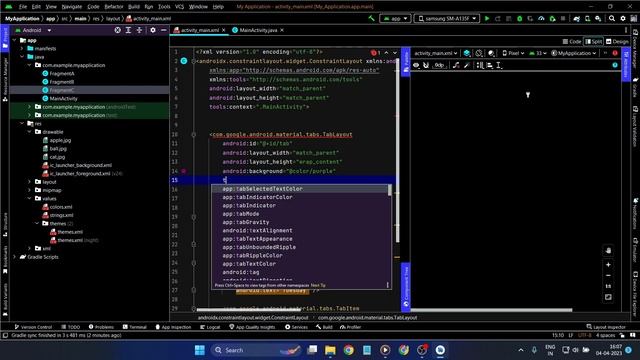Click the autocomplete popup scrollbar
This screenshot has width=640, height=360.
[x=389, y=190]
